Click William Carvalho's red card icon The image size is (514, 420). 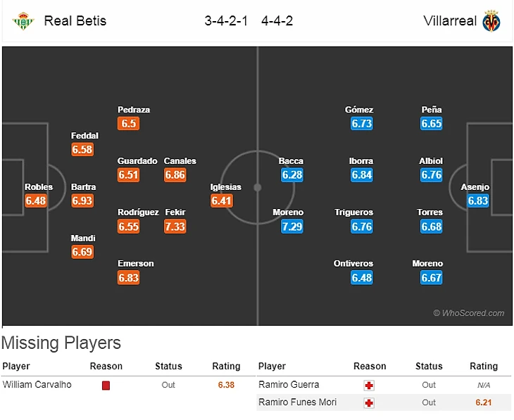pos(106,386)
